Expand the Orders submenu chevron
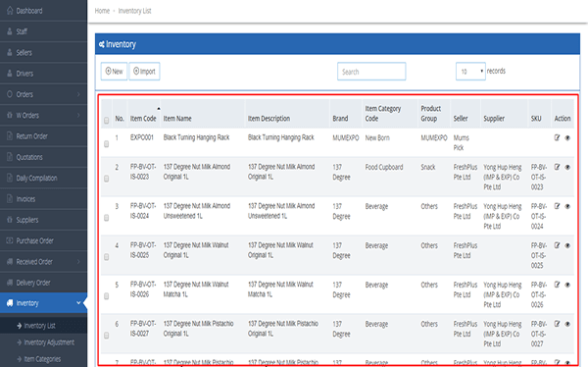 (x=78, y=94)
